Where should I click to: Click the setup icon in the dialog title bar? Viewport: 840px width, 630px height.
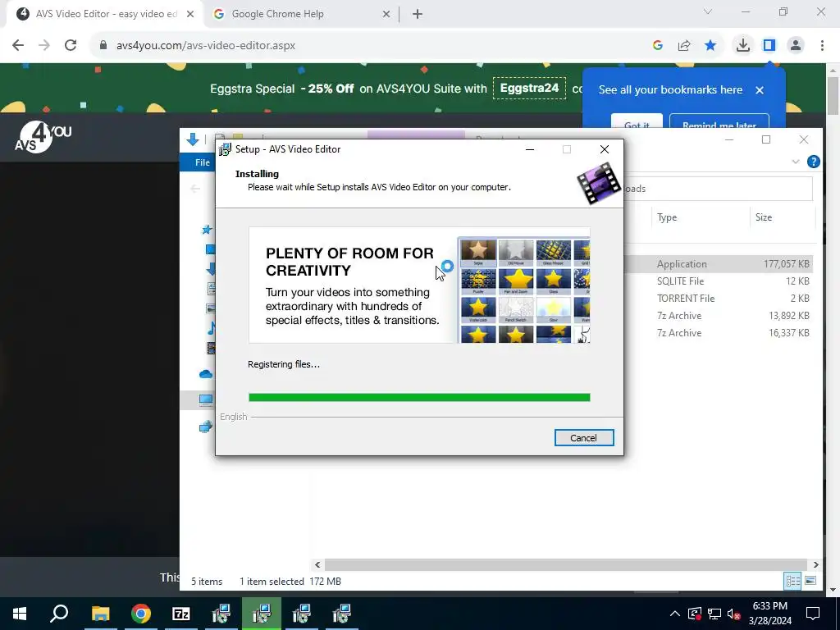(x=225, y=149)
